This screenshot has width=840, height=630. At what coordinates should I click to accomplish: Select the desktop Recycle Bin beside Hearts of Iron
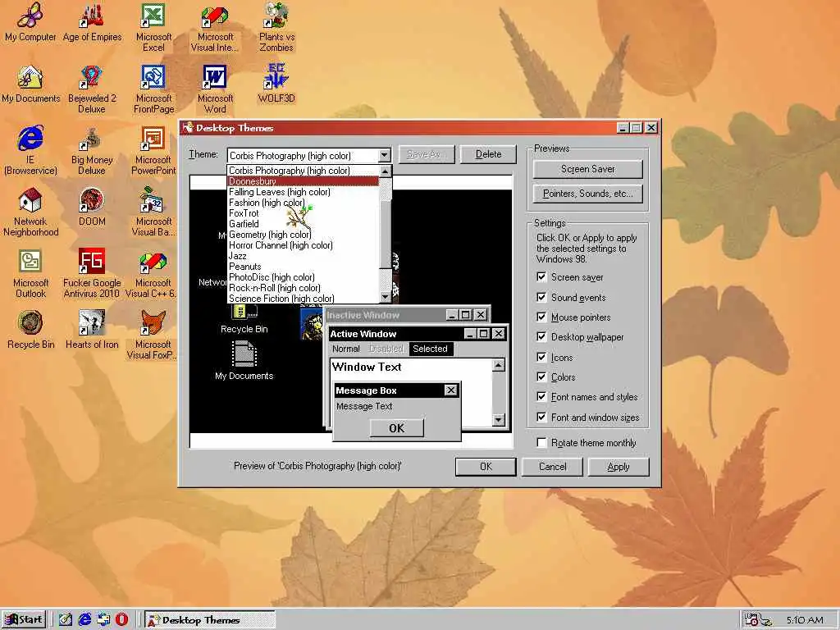tap(30, 330)
